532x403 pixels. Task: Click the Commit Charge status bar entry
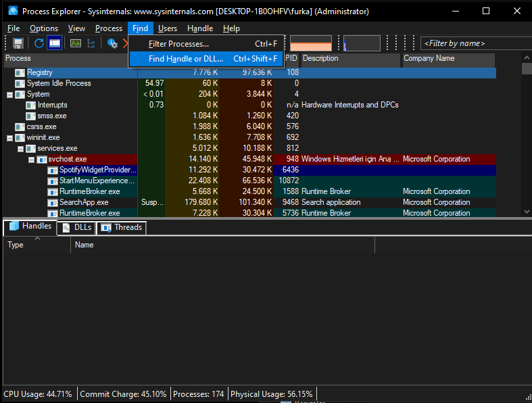click(x=123, y=394)
